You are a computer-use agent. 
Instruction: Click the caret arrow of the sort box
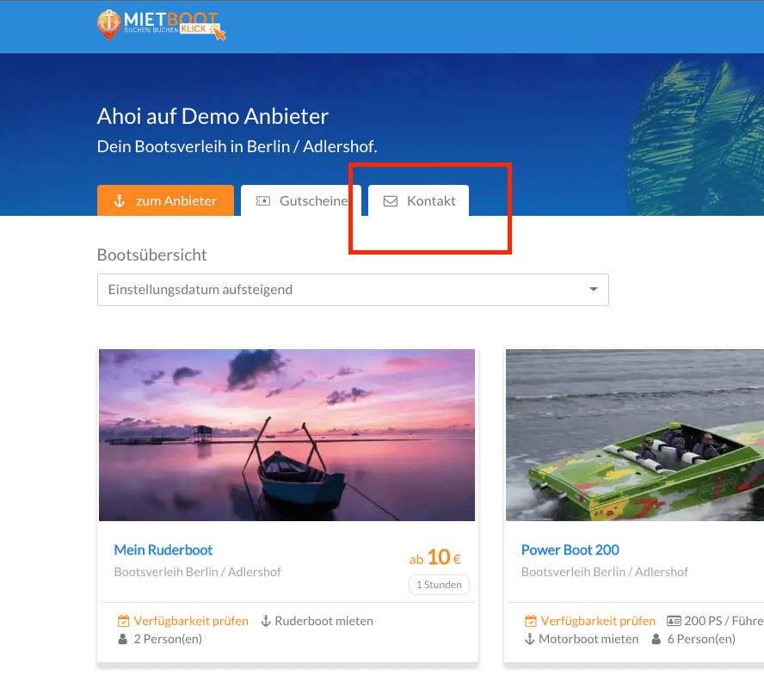pos(593,290)
